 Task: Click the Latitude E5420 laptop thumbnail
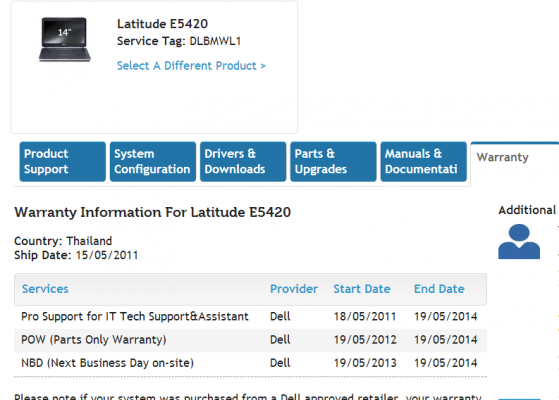click(65, 39)
